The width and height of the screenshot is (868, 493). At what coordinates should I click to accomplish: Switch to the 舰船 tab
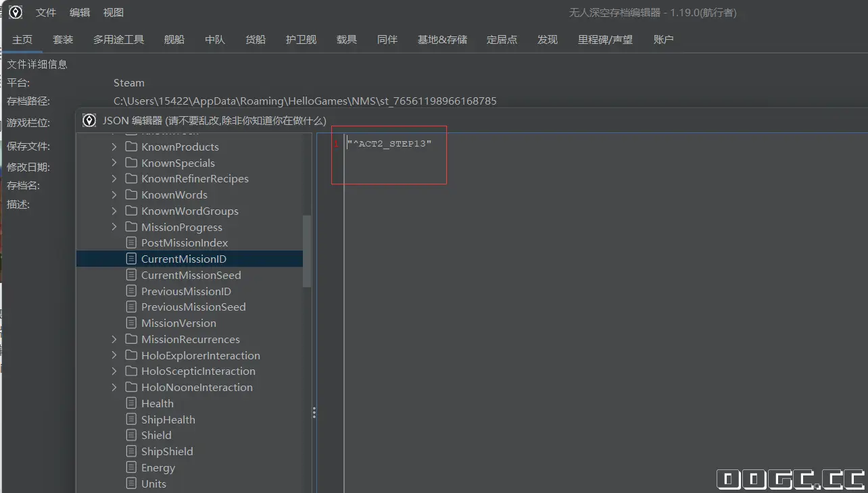[x=174, y=40]
